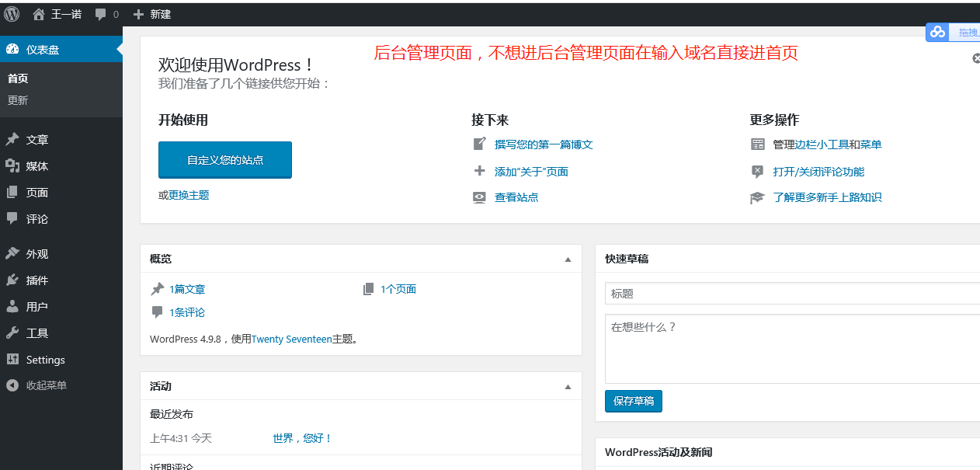Dismiss the welcome panel with the X
Image resolution: width=980 pixels, height=470 pixels.
coord(975,58)
